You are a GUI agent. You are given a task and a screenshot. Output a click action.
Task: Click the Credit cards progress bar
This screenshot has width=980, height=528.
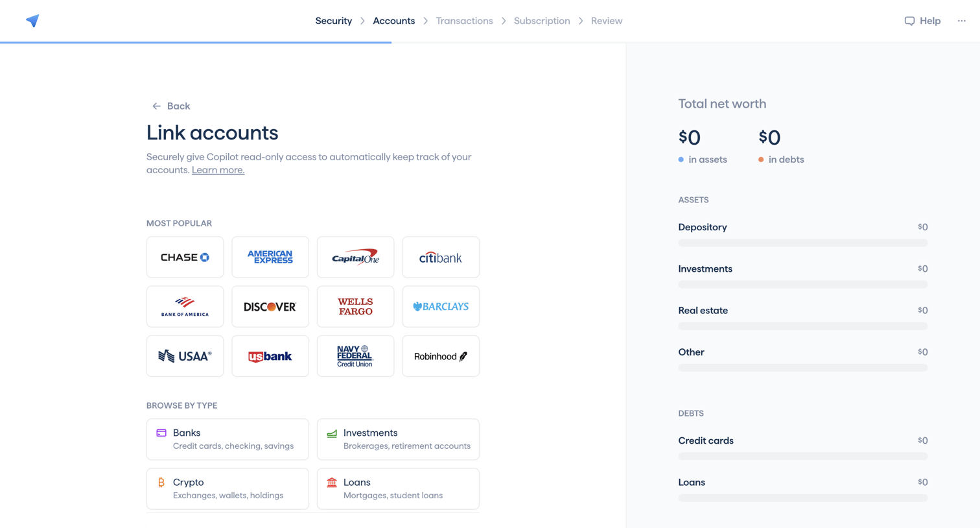[803, 456]
